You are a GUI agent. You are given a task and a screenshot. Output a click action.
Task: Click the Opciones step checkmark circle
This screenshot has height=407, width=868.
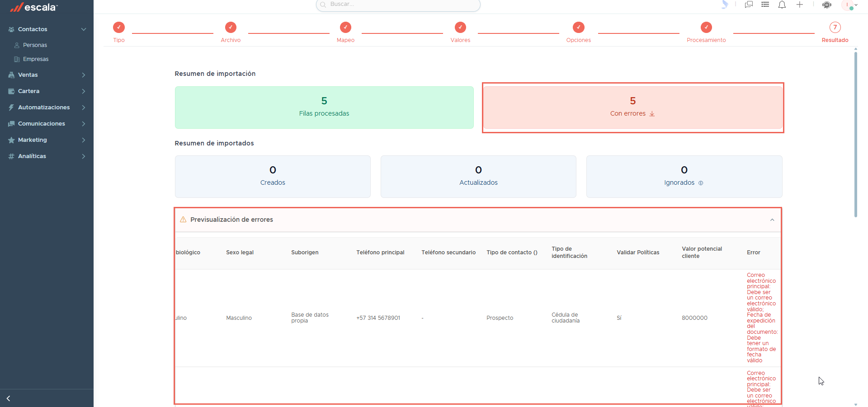tap(579, 27)
